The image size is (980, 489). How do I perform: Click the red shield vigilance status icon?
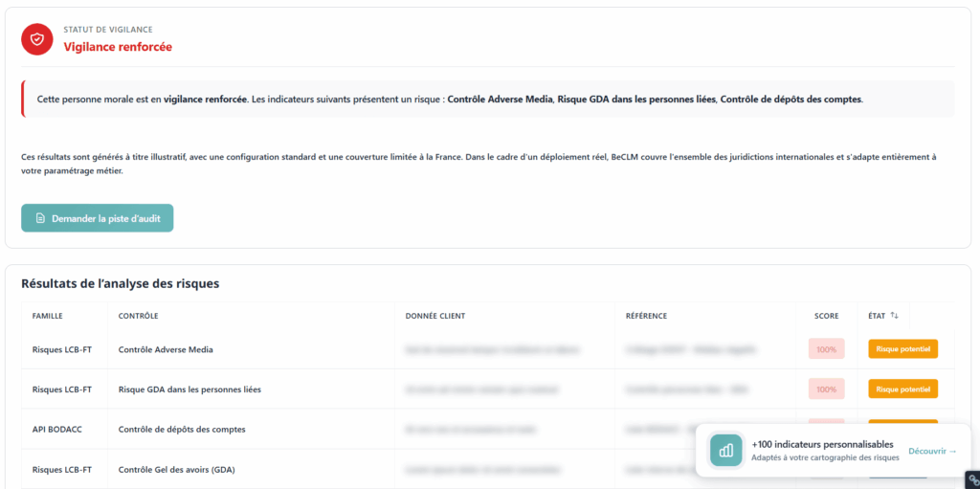[x=37, y=38]
